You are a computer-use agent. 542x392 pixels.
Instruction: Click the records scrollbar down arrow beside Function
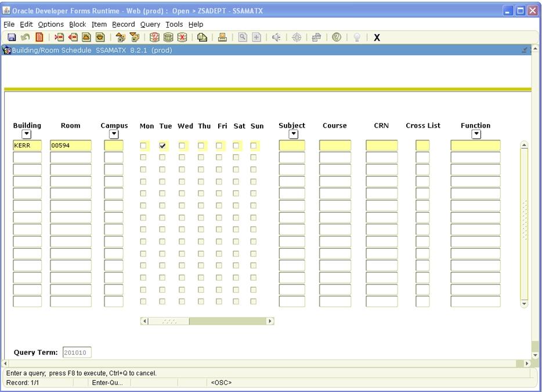coord(524,304)
